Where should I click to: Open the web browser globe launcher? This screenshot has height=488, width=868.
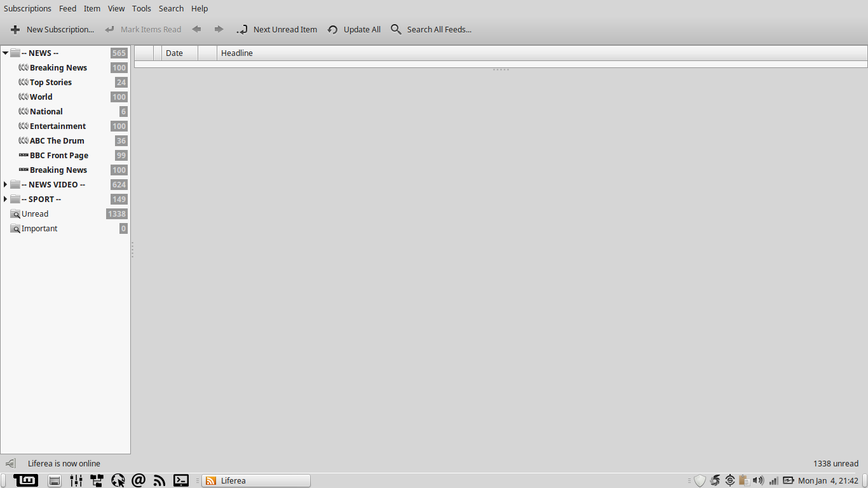click(x=118, y=480)
